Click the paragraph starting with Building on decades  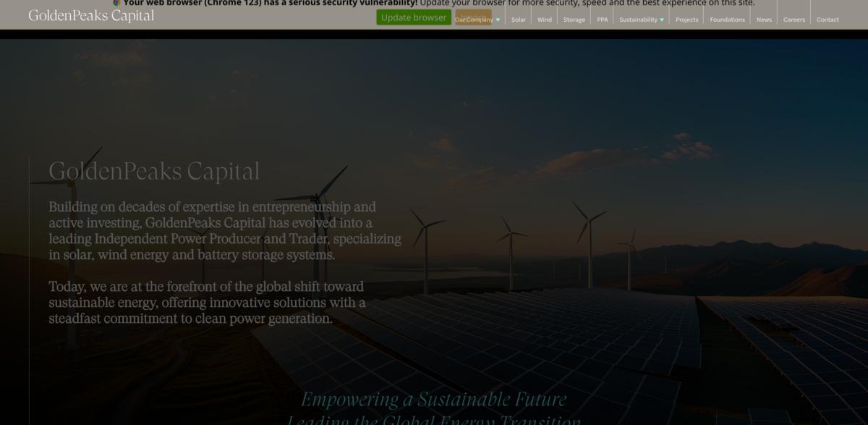point(224,231)
